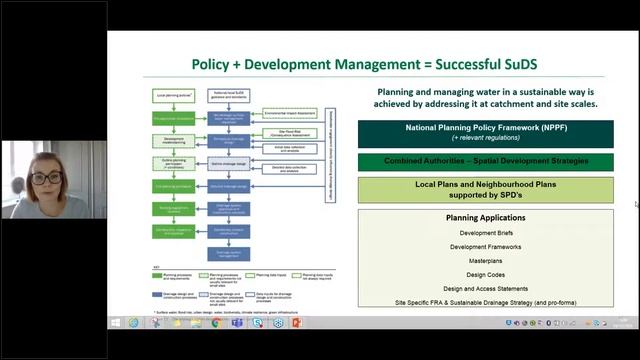Screen dimensions: 640x360
Task: Click the "Masterplans" line
Action: (x=486, y=261)
